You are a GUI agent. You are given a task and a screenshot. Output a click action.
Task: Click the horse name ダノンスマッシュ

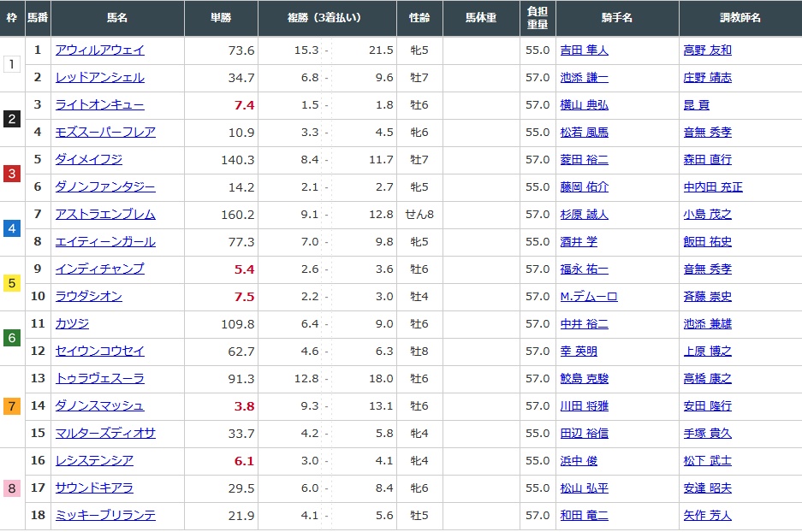99,406
